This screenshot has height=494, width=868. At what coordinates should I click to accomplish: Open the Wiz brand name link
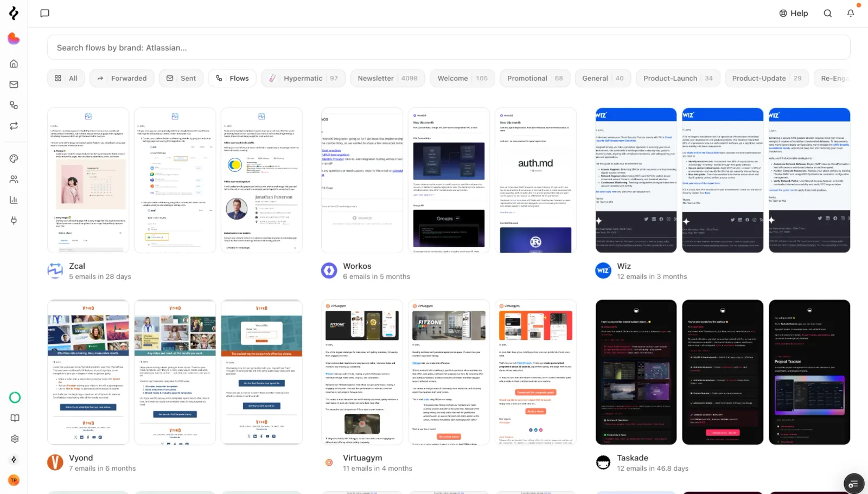click(624, 266)
